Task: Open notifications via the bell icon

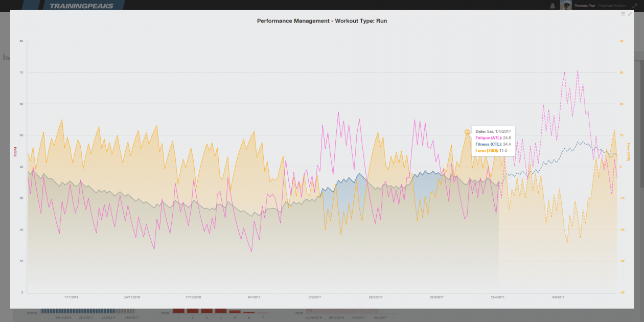Action: (x=552, y=5)
